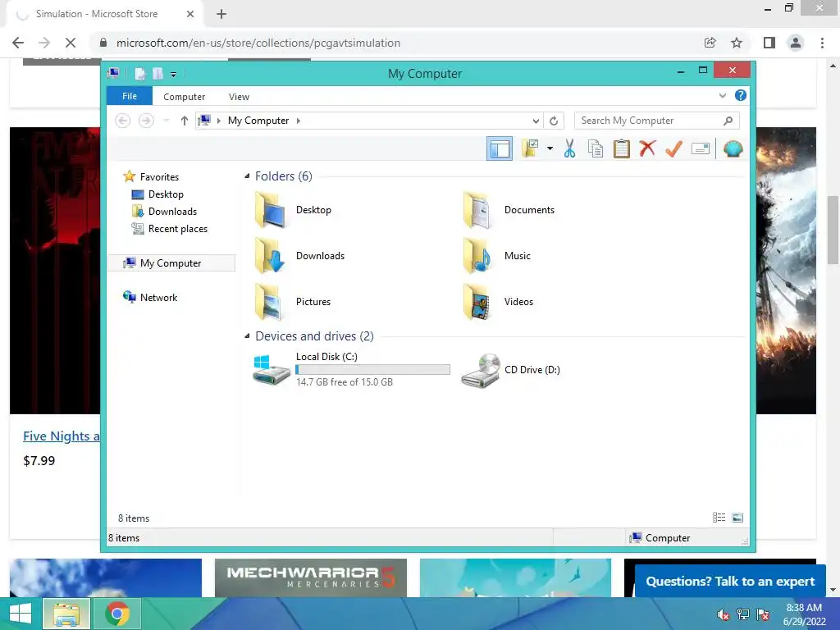The width and height of the screenshot is (840, 630).
Task: Click the Copy icon in toolbar
Action: tap(596, 148)
